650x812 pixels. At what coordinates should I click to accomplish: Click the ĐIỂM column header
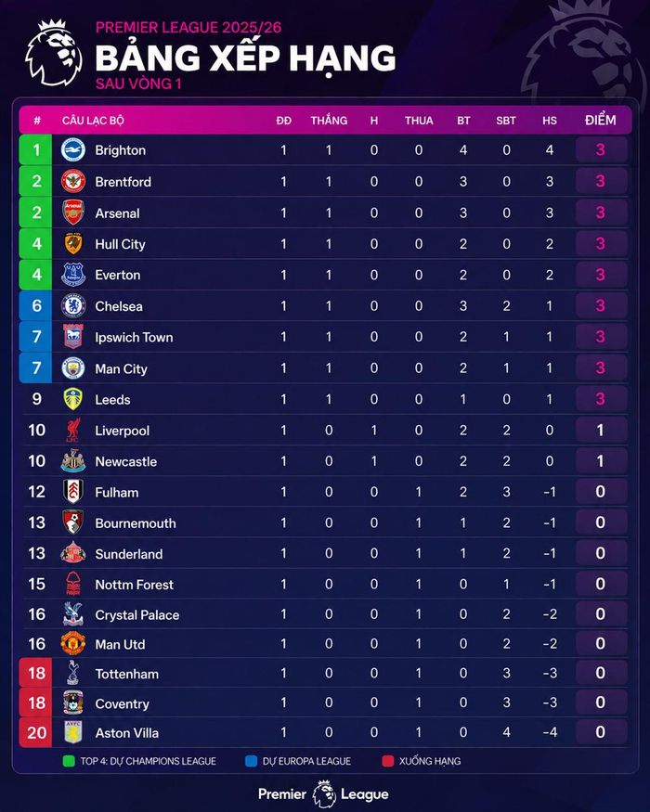coord(600,120)
